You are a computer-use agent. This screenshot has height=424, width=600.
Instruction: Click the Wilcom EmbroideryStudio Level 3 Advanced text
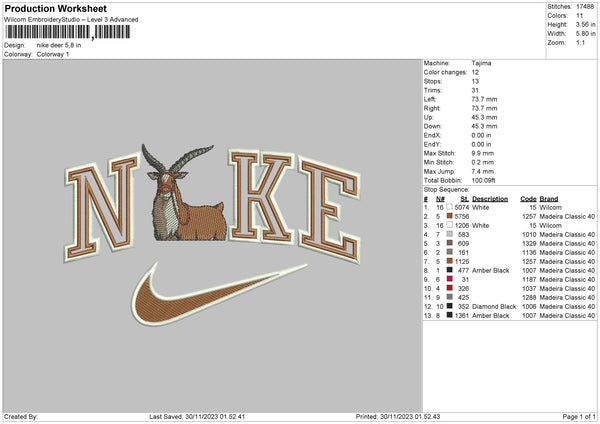(x=71, y=20)
